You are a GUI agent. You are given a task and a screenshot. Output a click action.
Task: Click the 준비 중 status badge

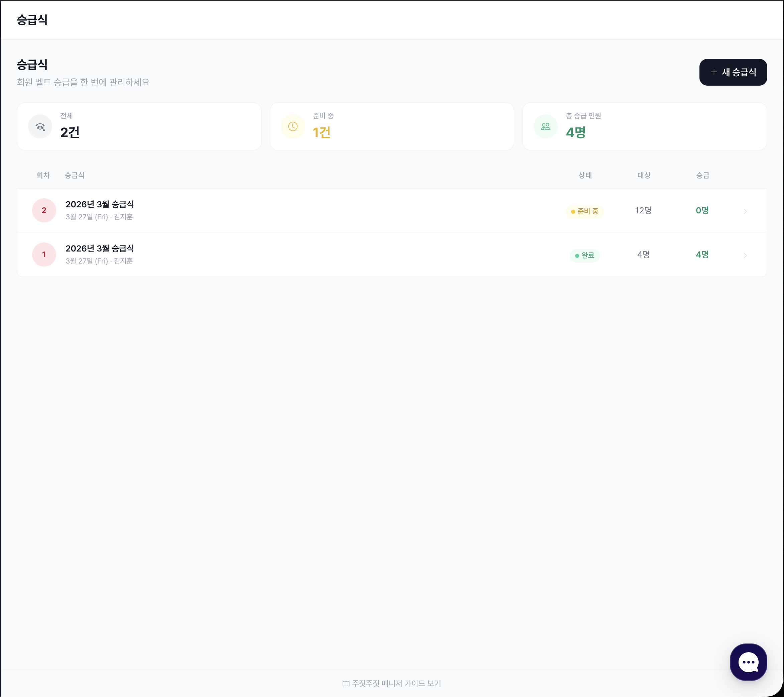(x=584, y=211)
